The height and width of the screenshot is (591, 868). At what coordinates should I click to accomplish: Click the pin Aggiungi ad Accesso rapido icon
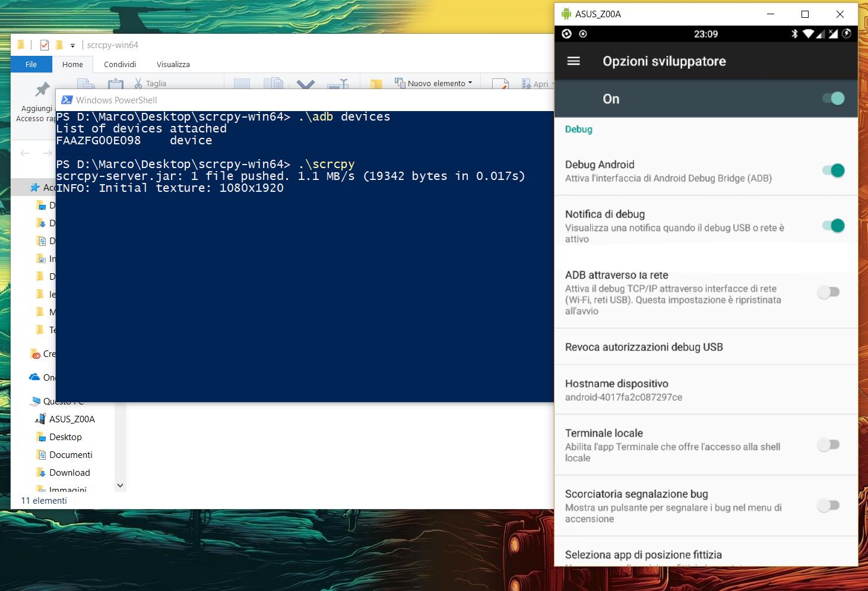coord(42,90)
